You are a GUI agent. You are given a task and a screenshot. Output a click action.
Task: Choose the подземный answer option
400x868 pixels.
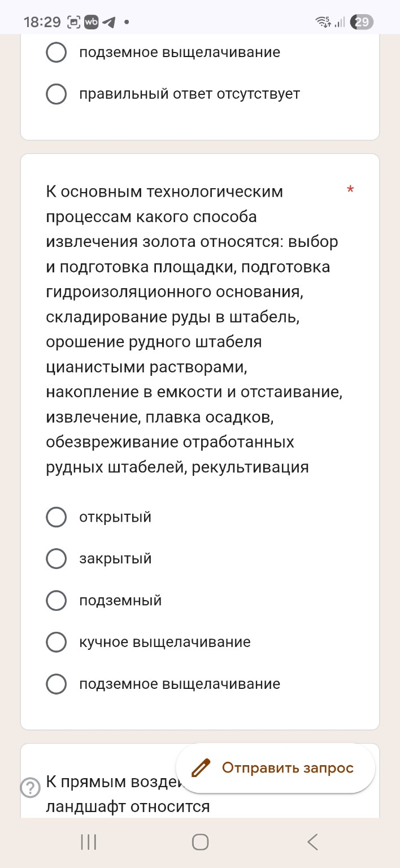click(56, 601)
